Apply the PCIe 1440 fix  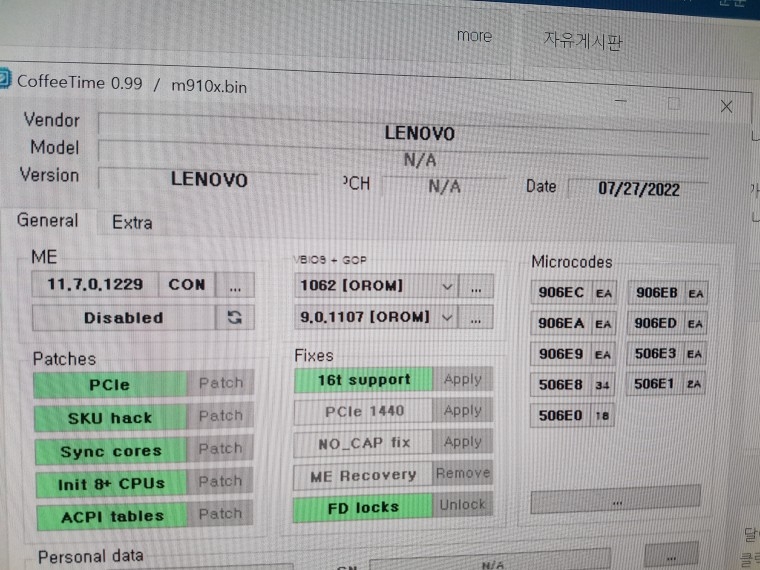[x=463, y=411]
